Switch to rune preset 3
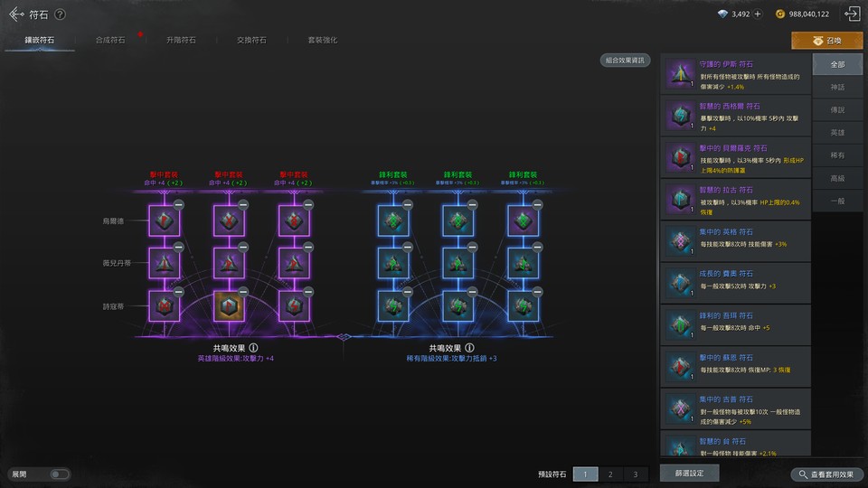Viewport: 868px width, 488px height. coord(636,474)
